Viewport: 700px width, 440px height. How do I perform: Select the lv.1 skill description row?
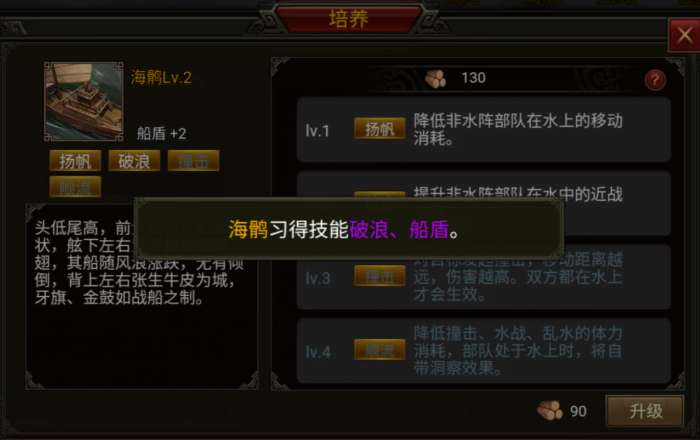(484, 129)
